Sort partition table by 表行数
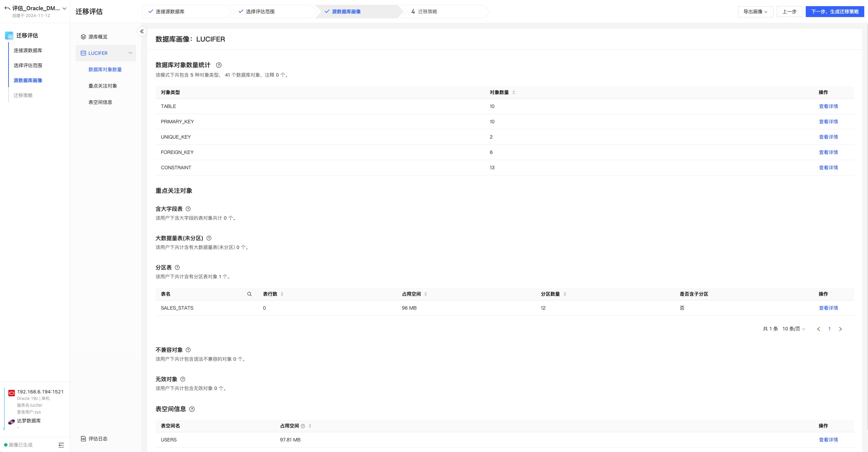Viewport: 868px width, 452px height. 282,294
